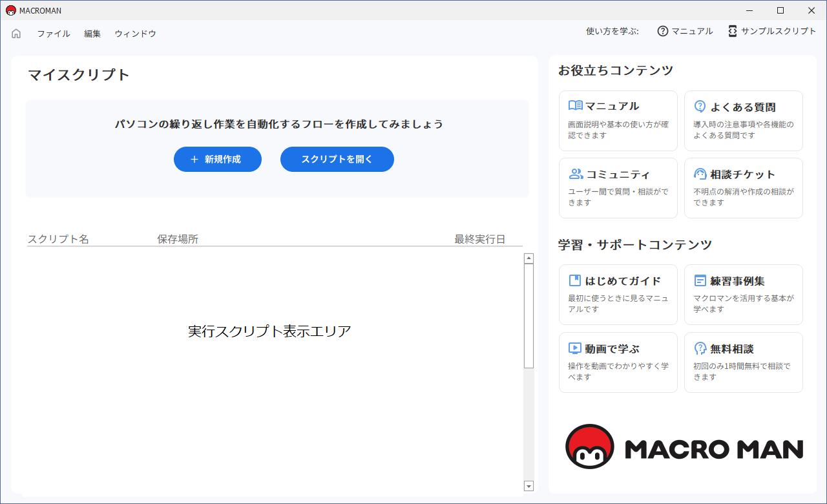The height and width of the screenshot is (504, 827).
Task: Click the 動画で学ぶ play screen icon
Action: pyautogui.click(x=575, y=348)
